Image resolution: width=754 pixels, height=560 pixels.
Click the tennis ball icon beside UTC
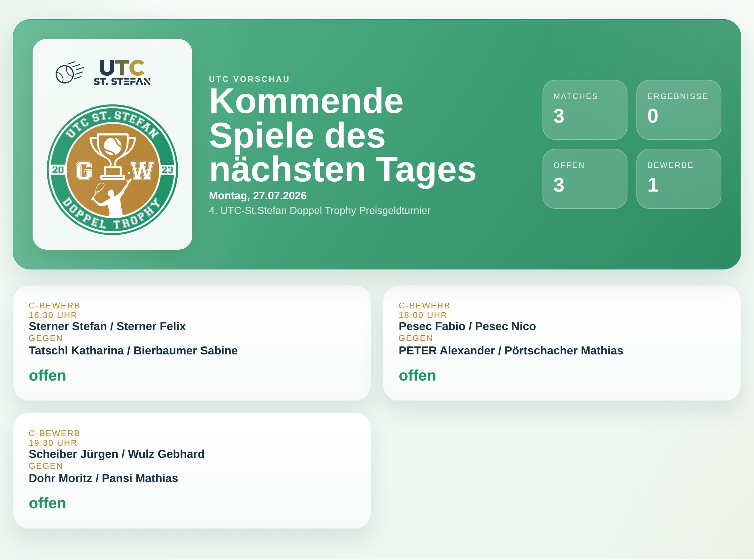coord(70,72)
